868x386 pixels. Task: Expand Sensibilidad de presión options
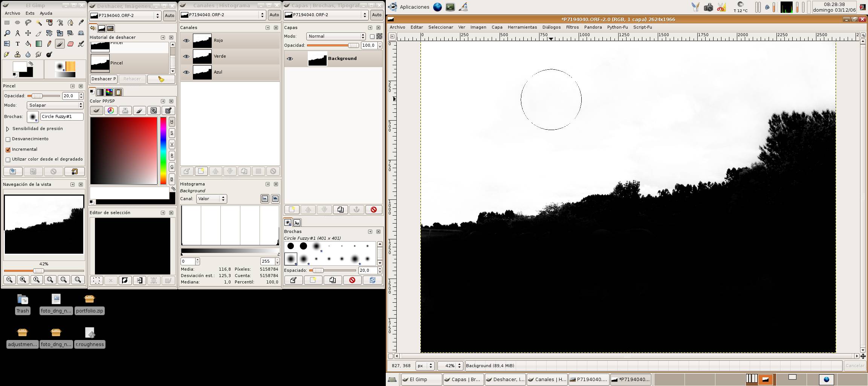click(8, 129)
